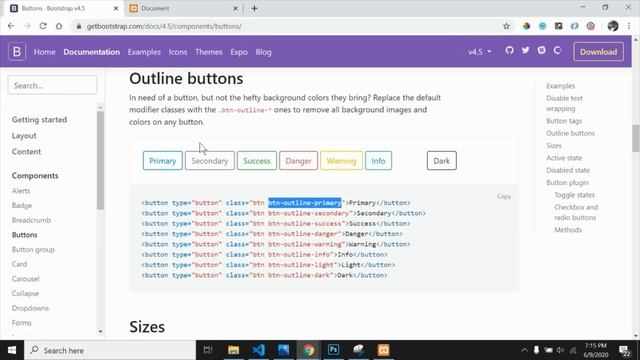Copy the code snippet with Copy
Viewport: 640px width, 360px height.
coord(504,196)
